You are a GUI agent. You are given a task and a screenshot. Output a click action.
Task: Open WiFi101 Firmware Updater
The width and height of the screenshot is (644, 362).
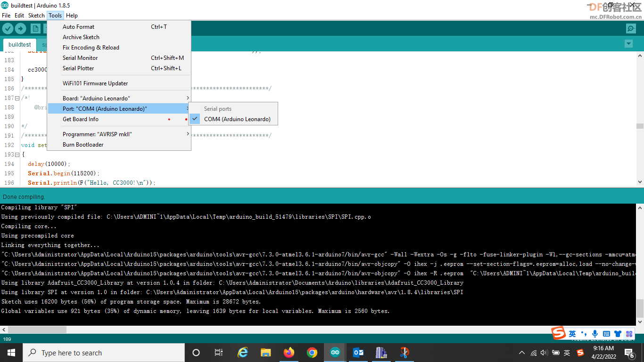(x=119, y=83)
